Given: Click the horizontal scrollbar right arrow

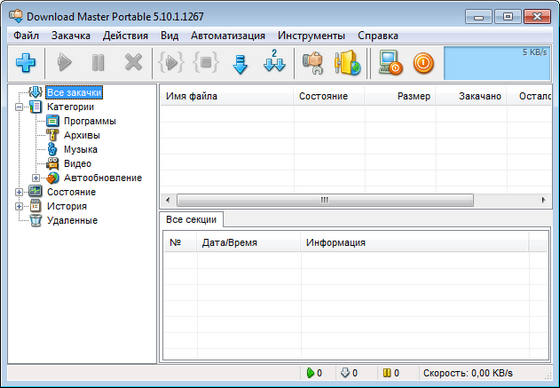Looking at the screenshot, I should click(x=543, y=200).
